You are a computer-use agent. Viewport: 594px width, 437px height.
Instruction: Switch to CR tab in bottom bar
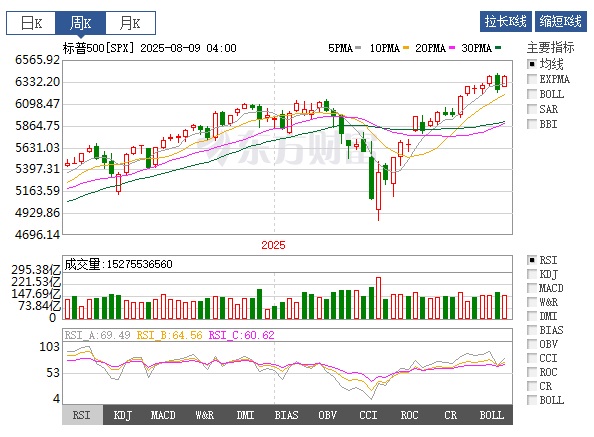coord(450,415)
